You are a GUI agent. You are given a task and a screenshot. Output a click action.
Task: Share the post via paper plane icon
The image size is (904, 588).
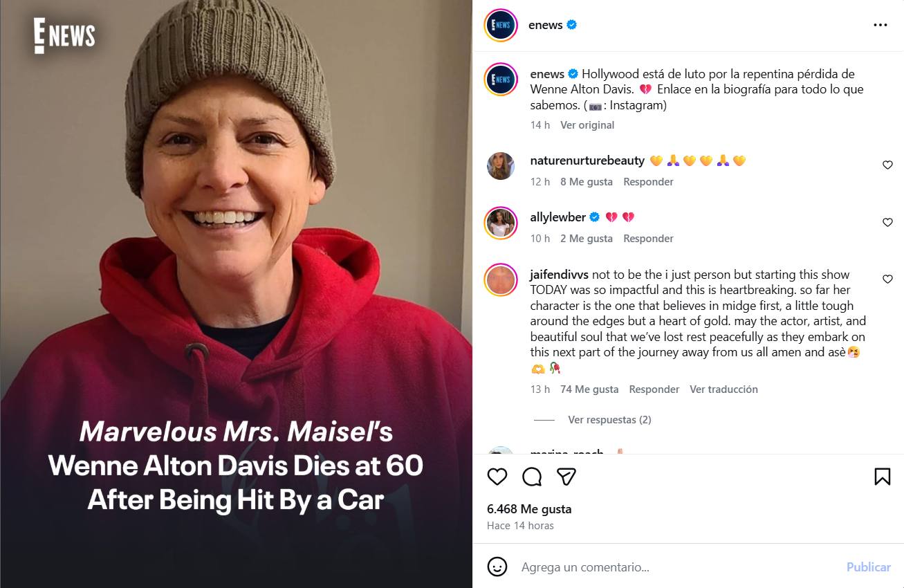click(x=566, y=477)
